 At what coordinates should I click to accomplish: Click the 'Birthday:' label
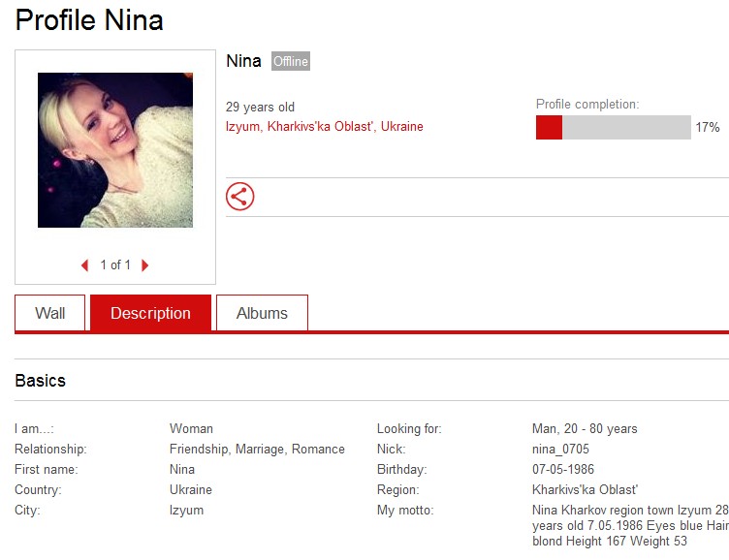[401, 469]
